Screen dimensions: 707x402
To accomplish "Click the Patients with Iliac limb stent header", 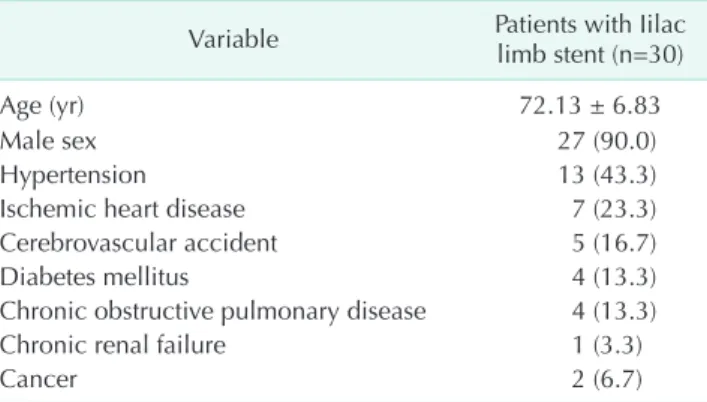I will [590, 39].
